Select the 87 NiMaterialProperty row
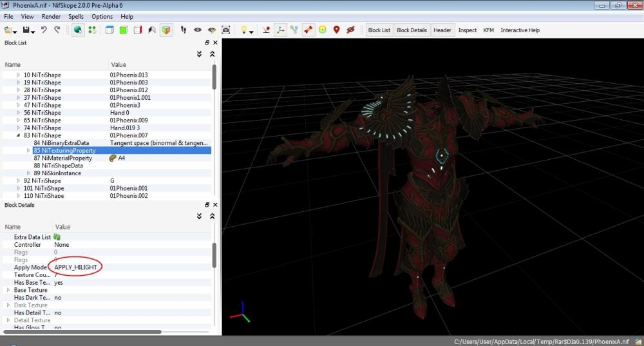 (x=107, y=158)
